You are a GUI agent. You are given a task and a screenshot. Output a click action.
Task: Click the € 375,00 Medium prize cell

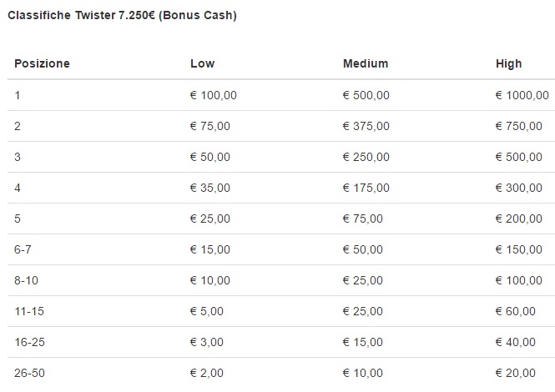(366, 126)
